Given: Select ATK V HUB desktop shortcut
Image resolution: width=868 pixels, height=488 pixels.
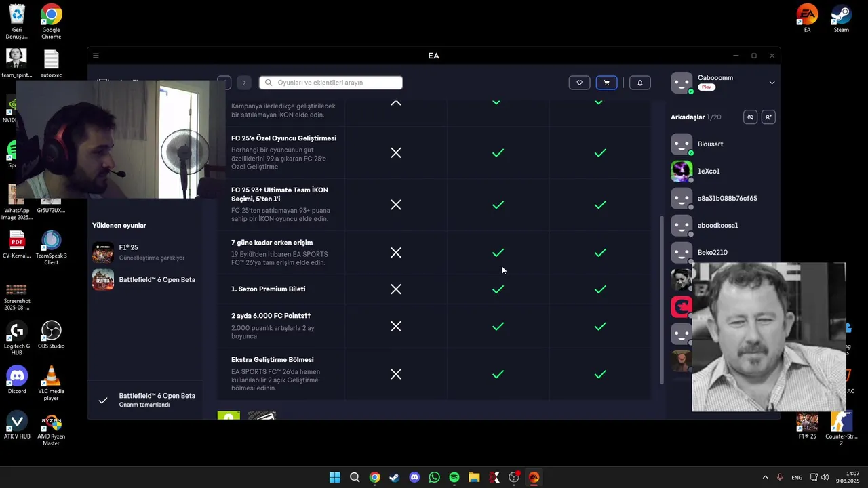Looking at the screenshot, I should click(x=17, y=426).
